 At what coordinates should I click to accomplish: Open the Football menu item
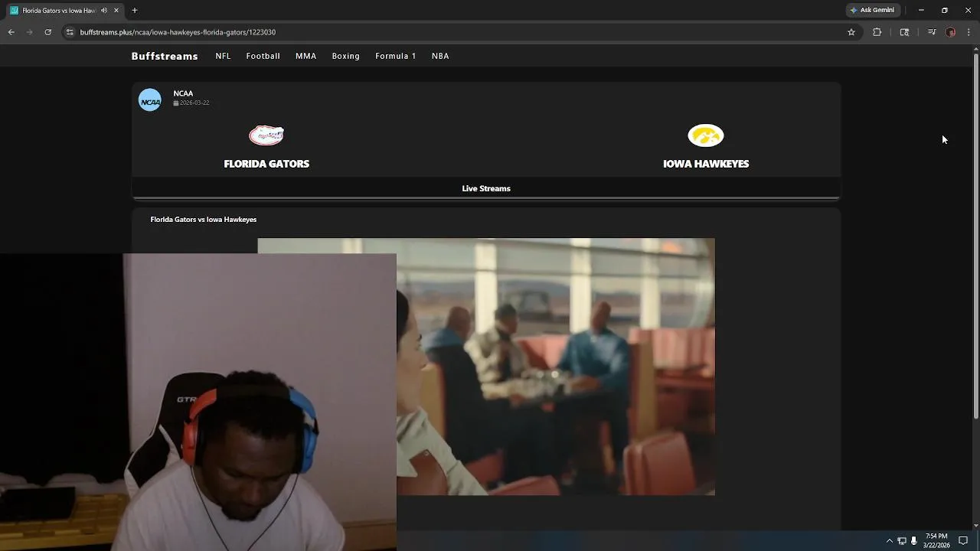[263, 56]
